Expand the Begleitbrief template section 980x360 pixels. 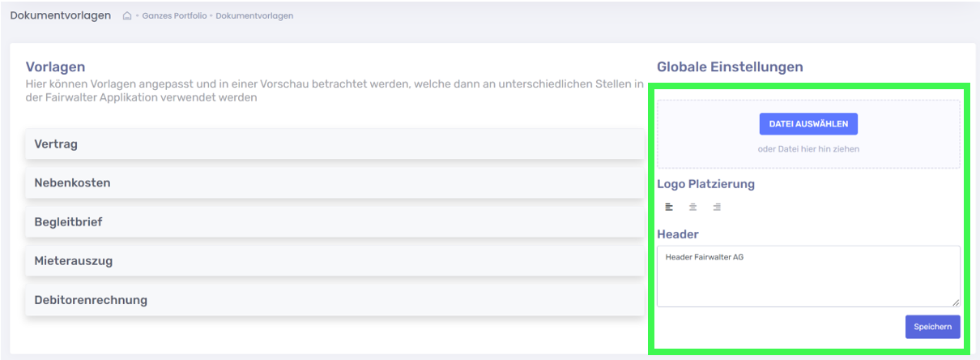(335, 221)
